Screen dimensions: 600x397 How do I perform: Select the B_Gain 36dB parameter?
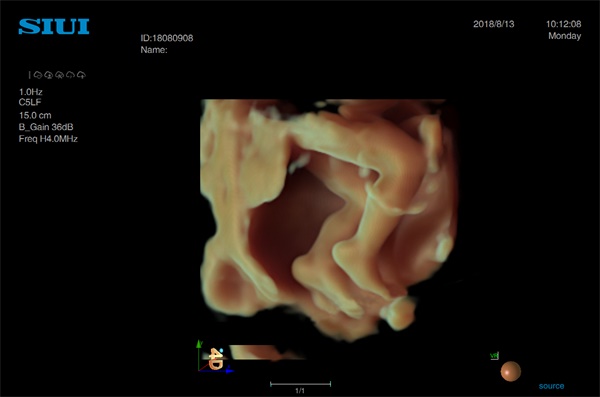(46, 127)
